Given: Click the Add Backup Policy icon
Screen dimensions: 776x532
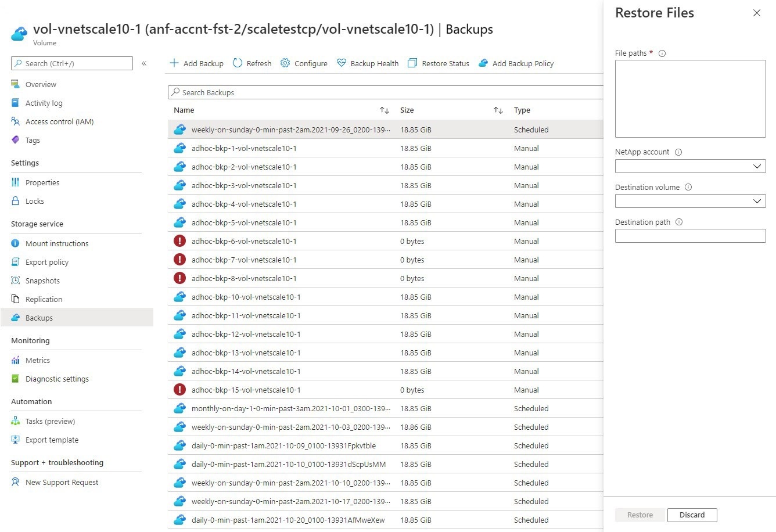Looking at the screenshot, I should [x=483, y=63].
